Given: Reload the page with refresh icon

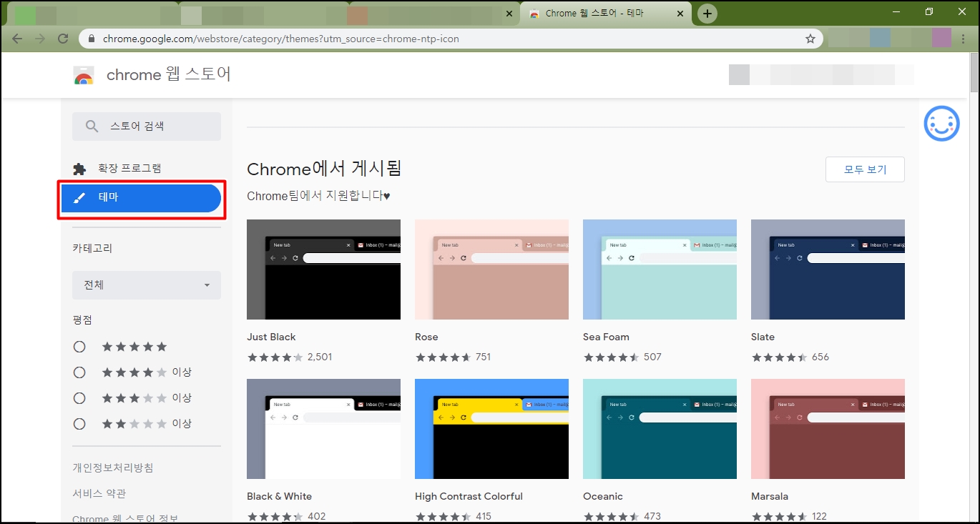Looking at the screenshot, I should [63, 39].
